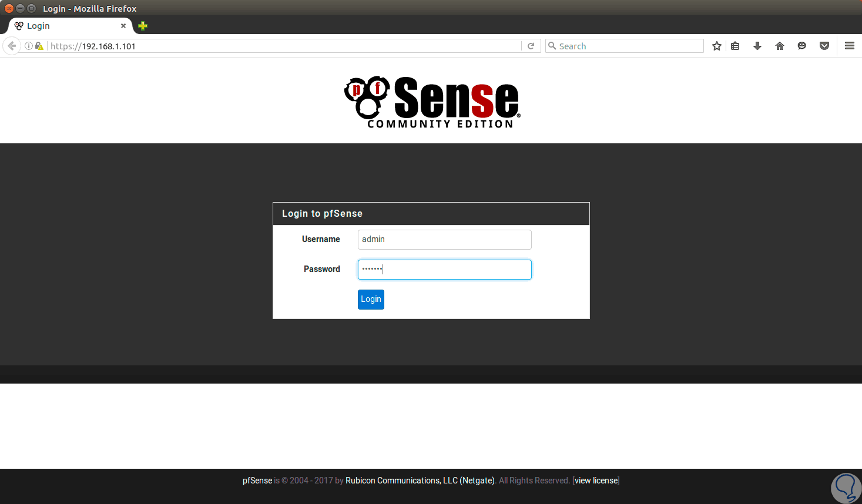Click the Password input field
Screen dimensions: 862x504
(x=444, y=270)
